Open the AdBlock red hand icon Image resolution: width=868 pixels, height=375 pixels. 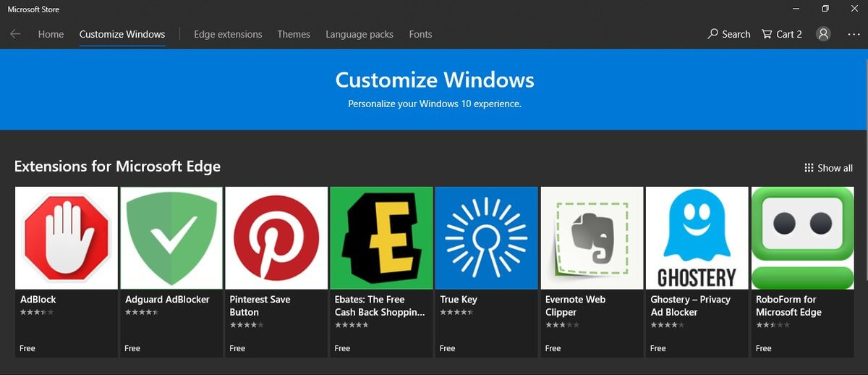[67, 238]
